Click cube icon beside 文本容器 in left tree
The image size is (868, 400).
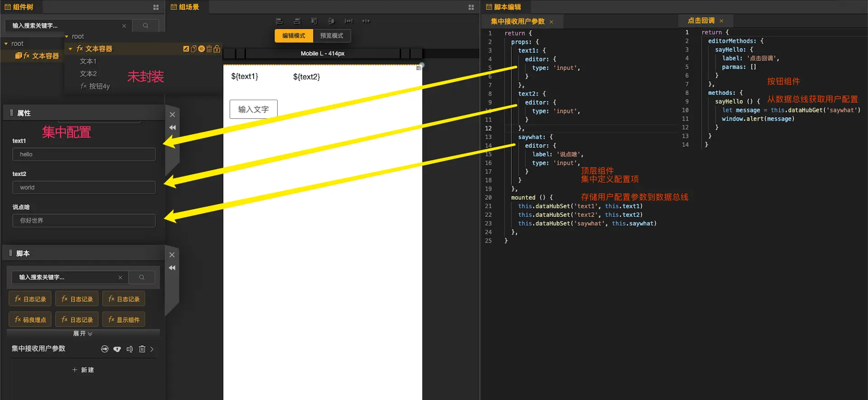pyautogui.click(x=19, y=56)
